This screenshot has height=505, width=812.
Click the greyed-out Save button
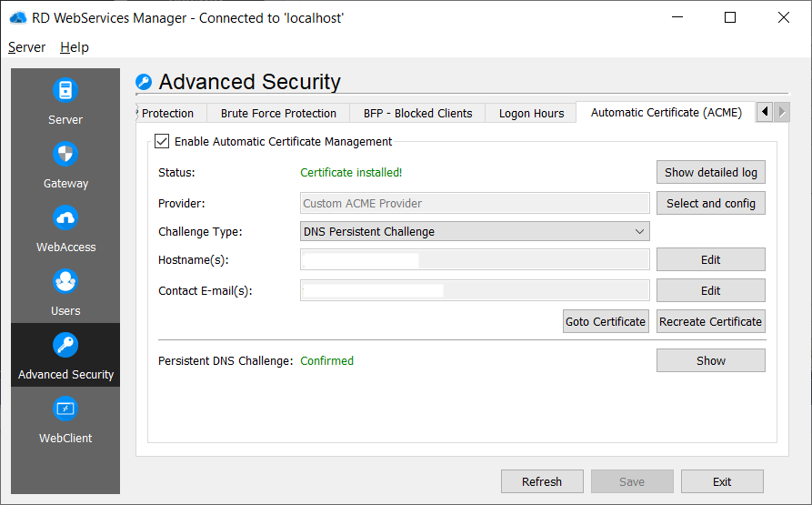632,481
